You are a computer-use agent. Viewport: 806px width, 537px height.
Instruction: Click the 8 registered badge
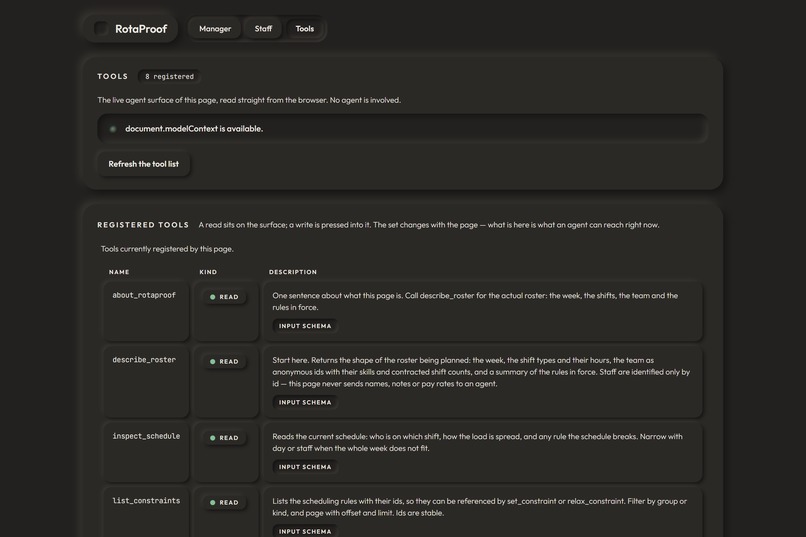169,77
